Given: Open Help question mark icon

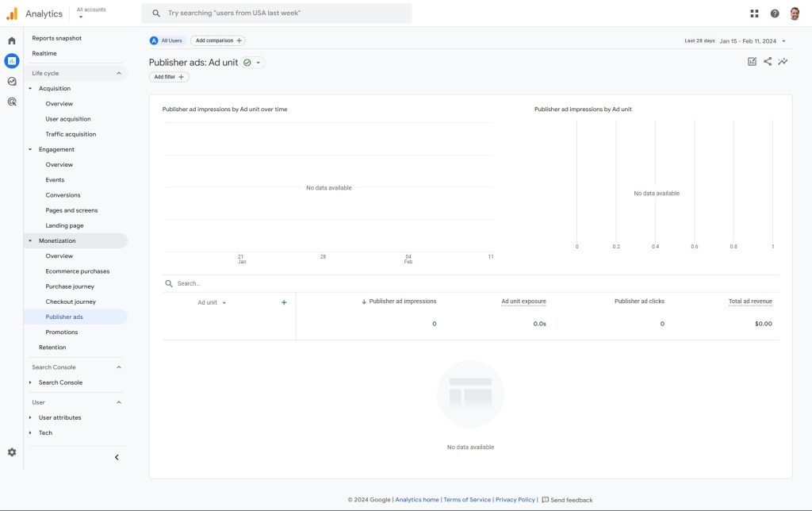Looking at the screenshot, I should tap(774, 13).
